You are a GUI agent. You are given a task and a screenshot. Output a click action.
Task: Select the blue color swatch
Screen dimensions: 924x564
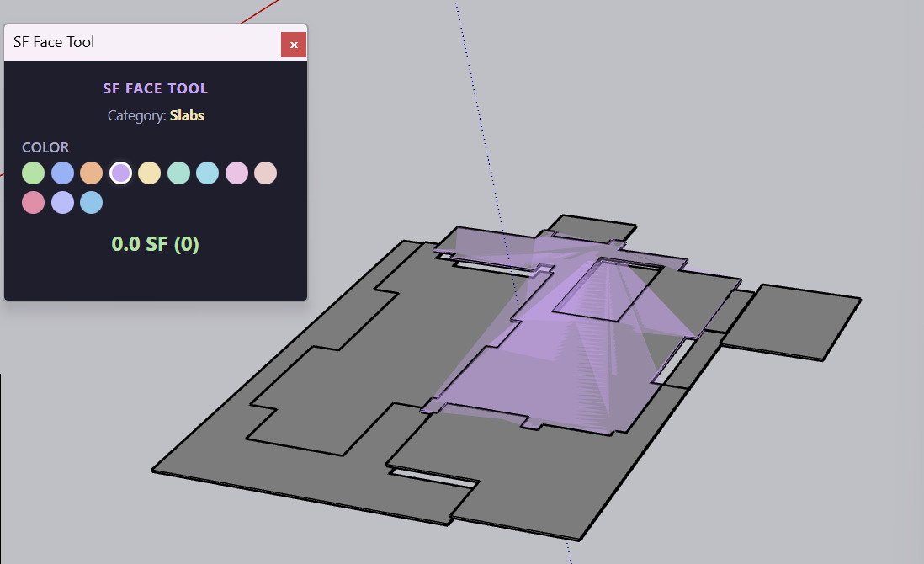point(62,173)
